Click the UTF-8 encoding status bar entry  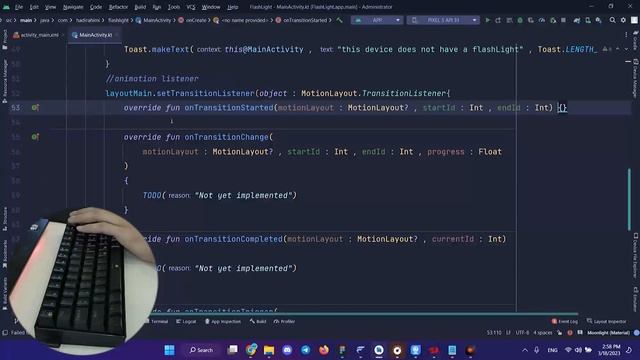(x=522, y=333)
